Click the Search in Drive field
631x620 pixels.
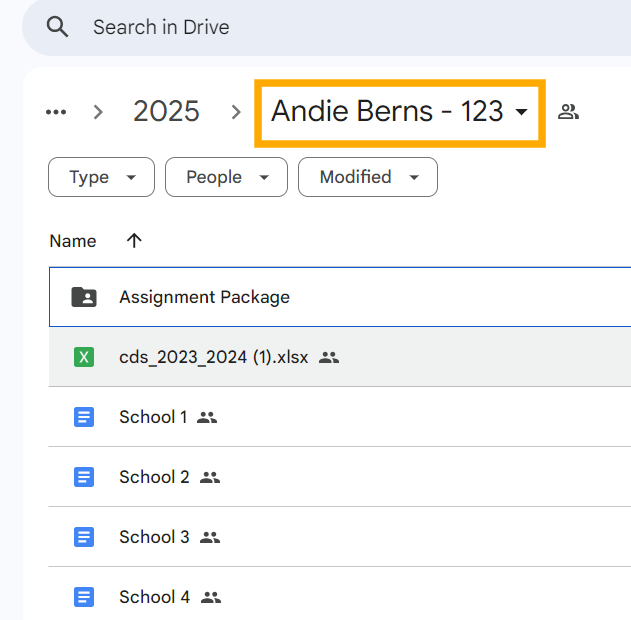[326, 27]
